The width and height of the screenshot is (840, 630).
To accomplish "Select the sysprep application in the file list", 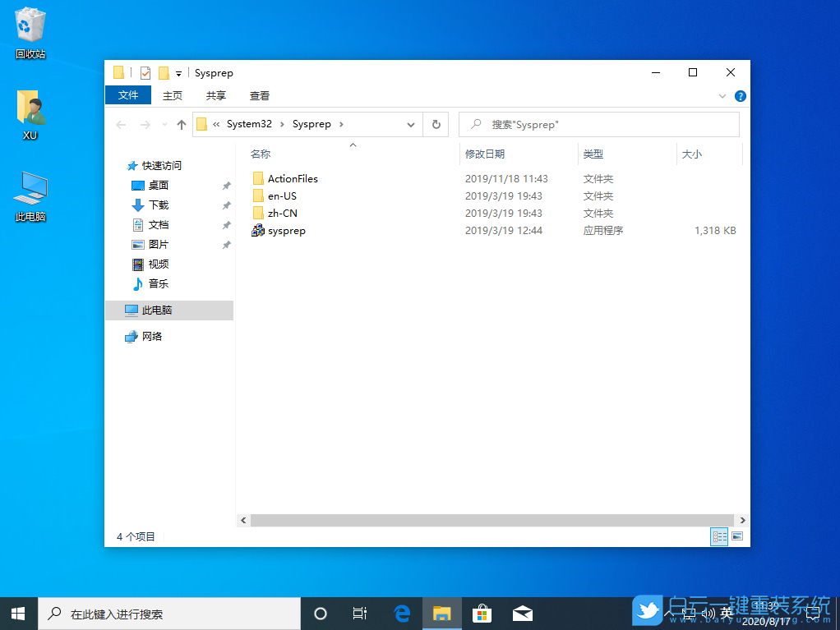I will pyautogui.click(x=286, y=231).
